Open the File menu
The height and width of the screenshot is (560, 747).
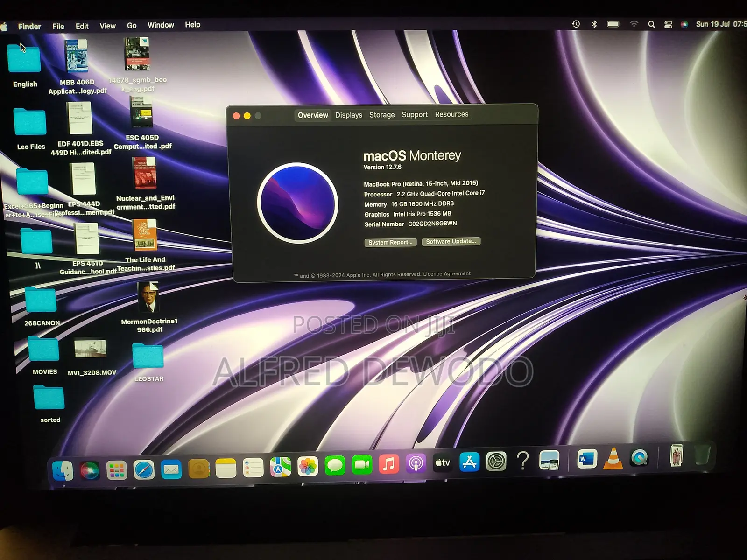click(x=58, y=27)
